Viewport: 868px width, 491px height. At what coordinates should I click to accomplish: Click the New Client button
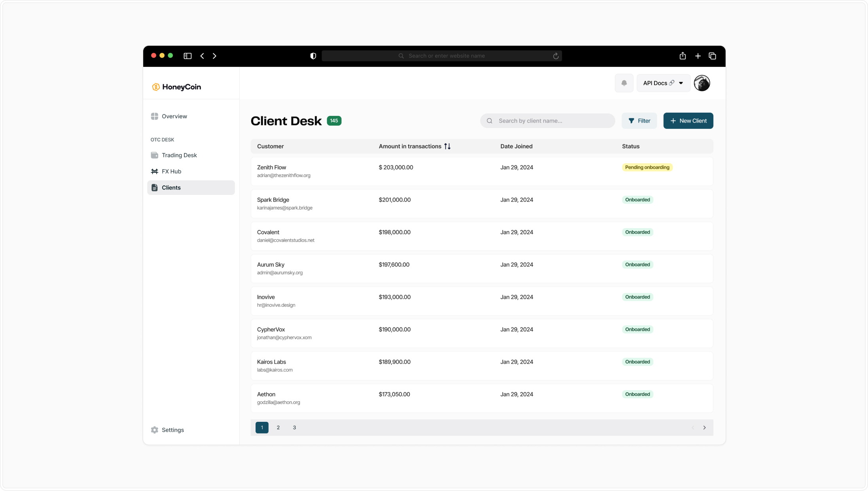(688, 121)
